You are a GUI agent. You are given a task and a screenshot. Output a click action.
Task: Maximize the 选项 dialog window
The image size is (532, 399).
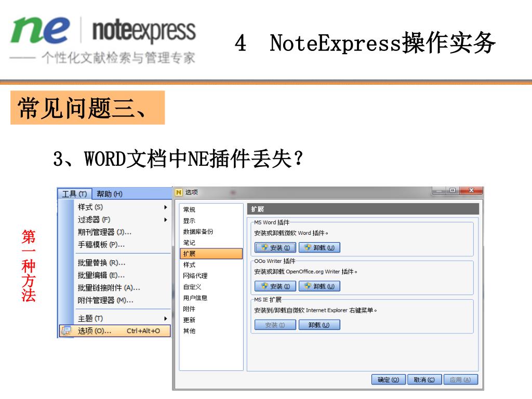[453, 191]
